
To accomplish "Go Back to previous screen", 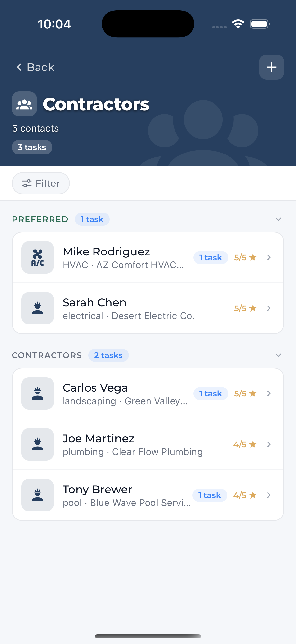I will click(x=35, y=67).
